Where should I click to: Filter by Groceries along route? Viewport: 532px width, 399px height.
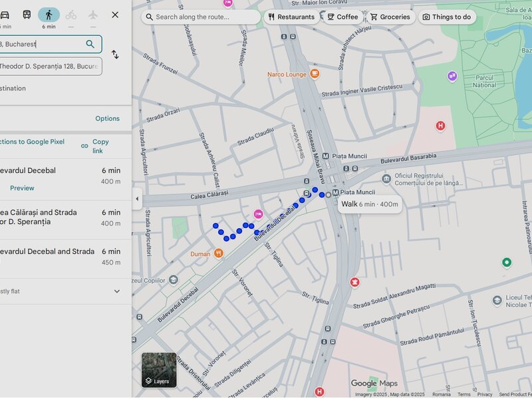[390, 17]
